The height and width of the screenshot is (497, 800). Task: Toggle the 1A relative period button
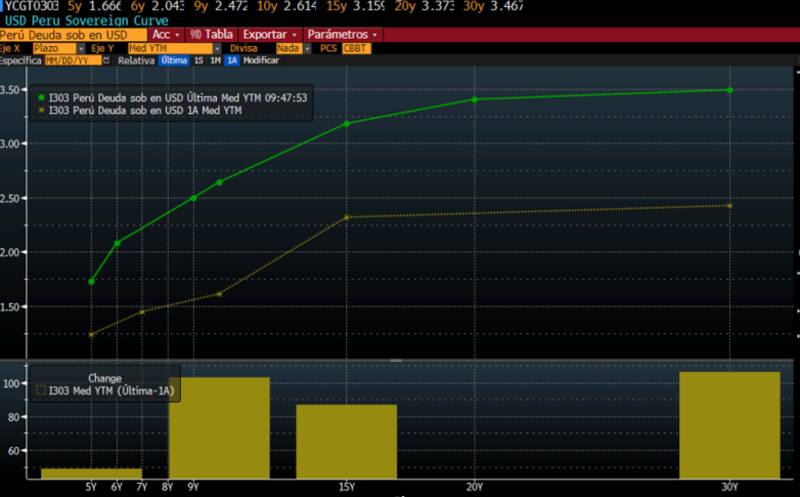[x=232, y=60]
